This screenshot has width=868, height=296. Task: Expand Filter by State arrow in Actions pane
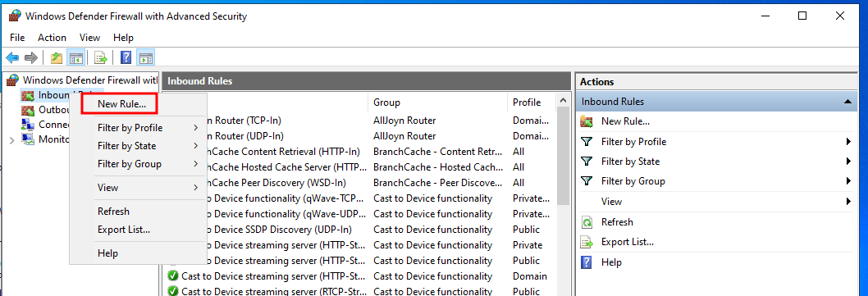pyautogui.click(x=848, y=162)
